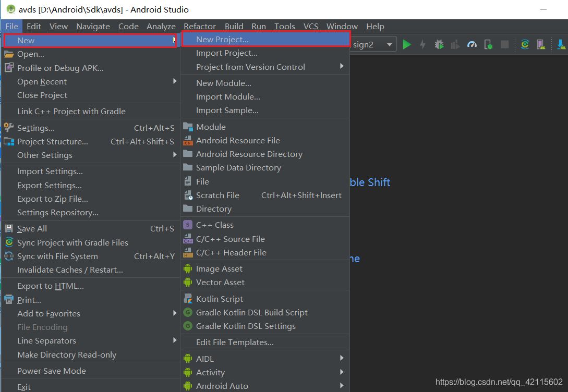The height and width of the screenshot is (392, 568).
Task: Expand the Activity submenu arrow
Action: pyautogui.click(x=341, y=372)
